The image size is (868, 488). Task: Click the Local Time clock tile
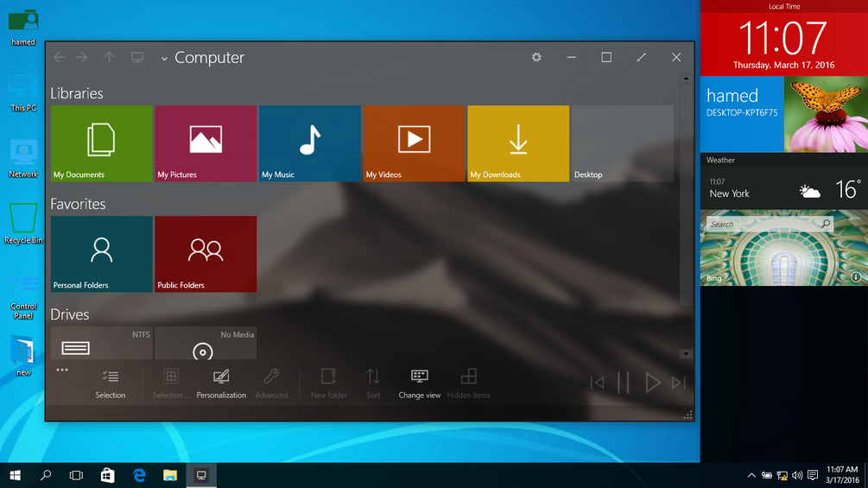click(x=784, y=38)
